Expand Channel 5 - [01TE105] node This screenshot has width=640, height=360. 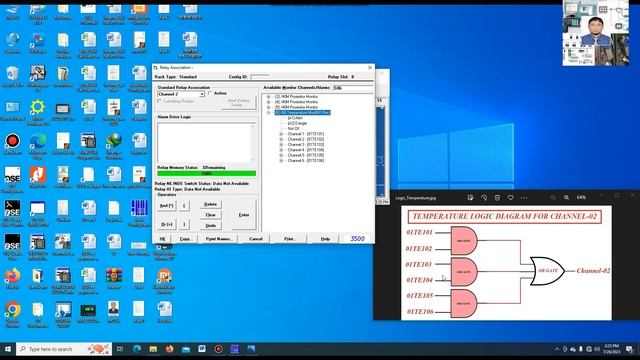tap(281, 155)
